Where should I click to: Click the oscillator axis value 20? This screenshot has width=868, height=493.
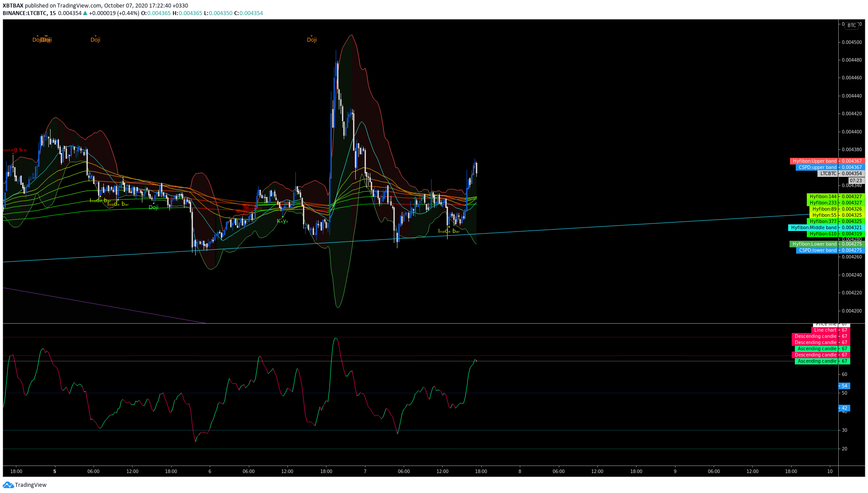click(x=844, y=449)
